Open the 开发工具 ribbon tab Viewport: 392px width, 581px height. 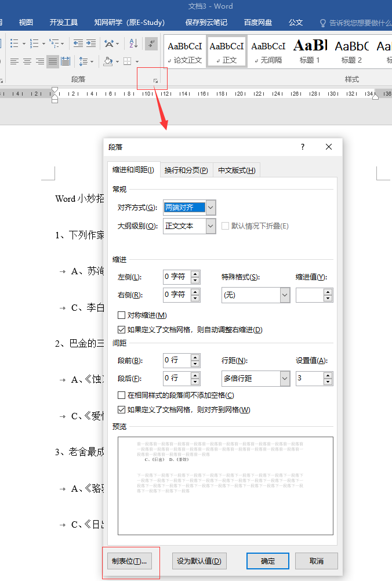point(64,23)
